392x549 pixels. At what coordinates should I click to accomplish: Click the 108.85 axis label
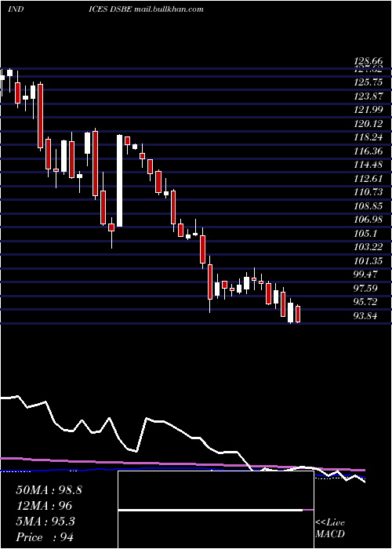(x=368, y=206)
